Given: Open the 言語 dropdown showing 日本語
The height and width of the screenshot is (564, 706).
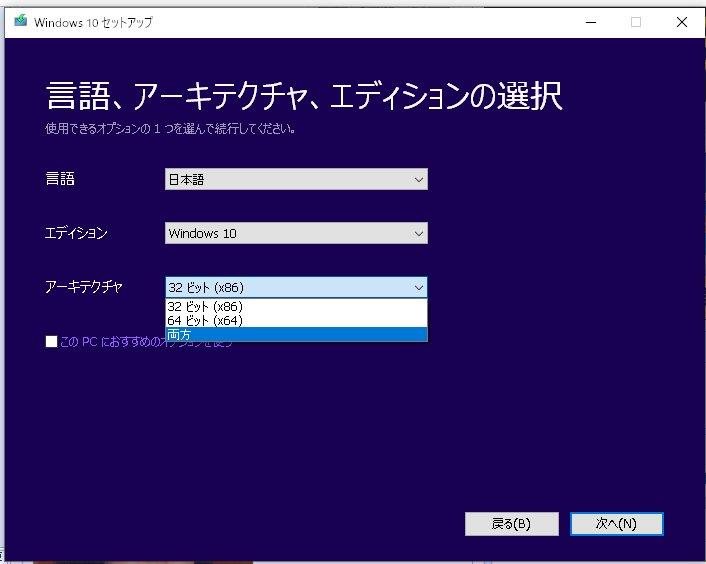Looking at the screenshot, I should click(x=296, y=179).
